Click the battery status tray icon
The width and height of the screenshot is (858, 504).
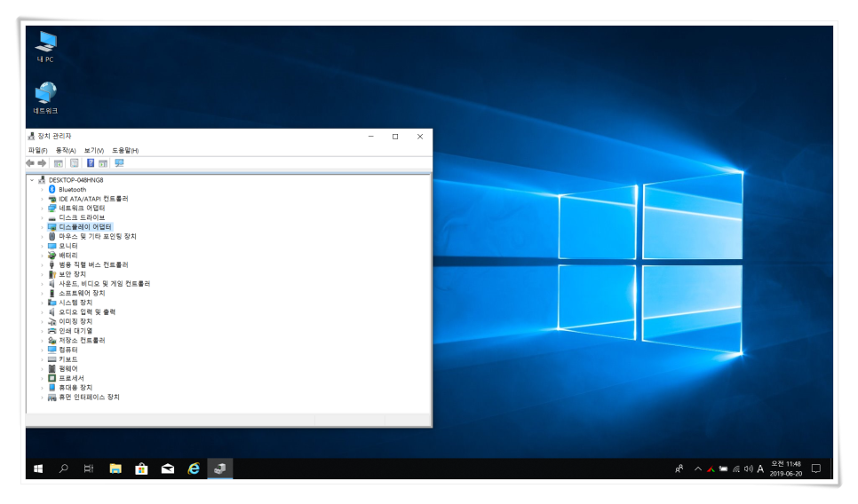pyautogui.click(x=723, y=469)
